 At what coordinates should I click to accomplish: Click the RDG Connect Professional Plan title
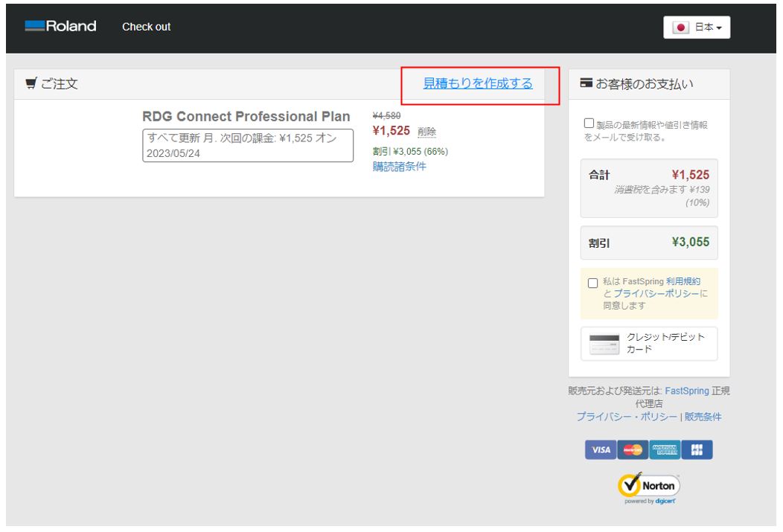(x=246, y=116)
